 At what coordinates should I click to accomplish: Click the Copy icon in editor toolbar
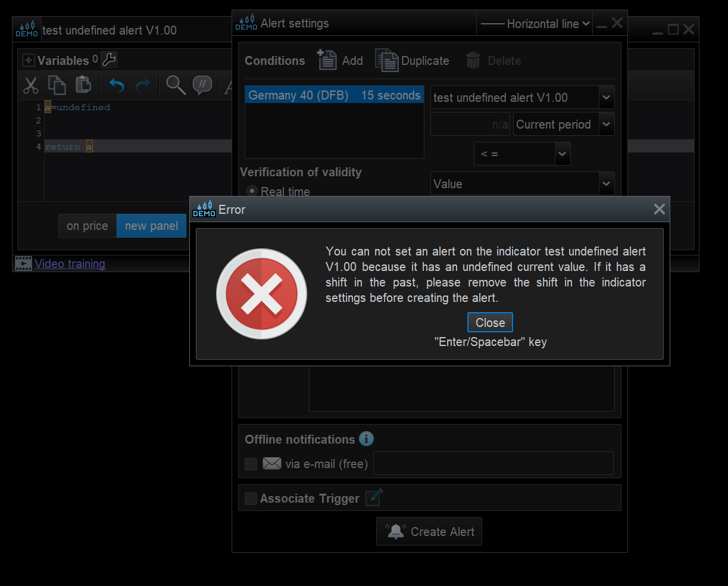[57, 85]
